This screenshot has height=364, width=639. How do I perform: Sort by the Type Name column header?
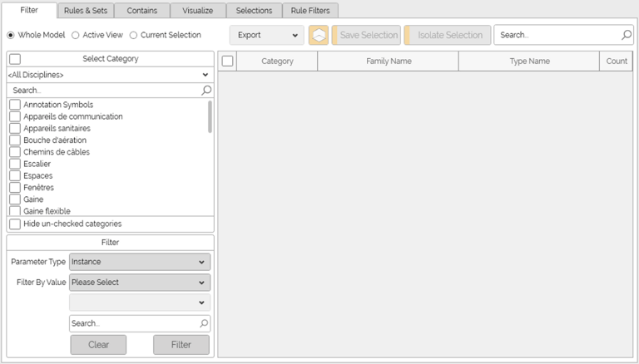click(x=529, y=61)
